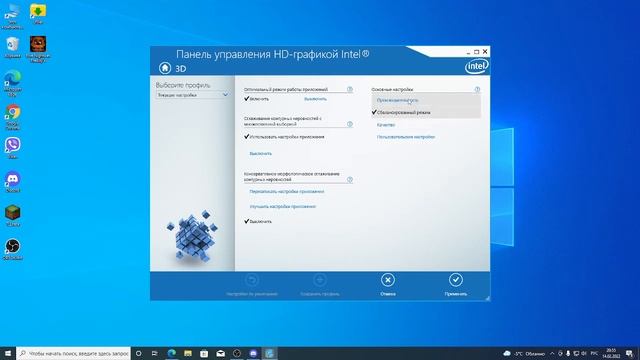Open the Five Nights at Freddy's shortcut
Screen dimensions: 640x360
coord(38,49)
